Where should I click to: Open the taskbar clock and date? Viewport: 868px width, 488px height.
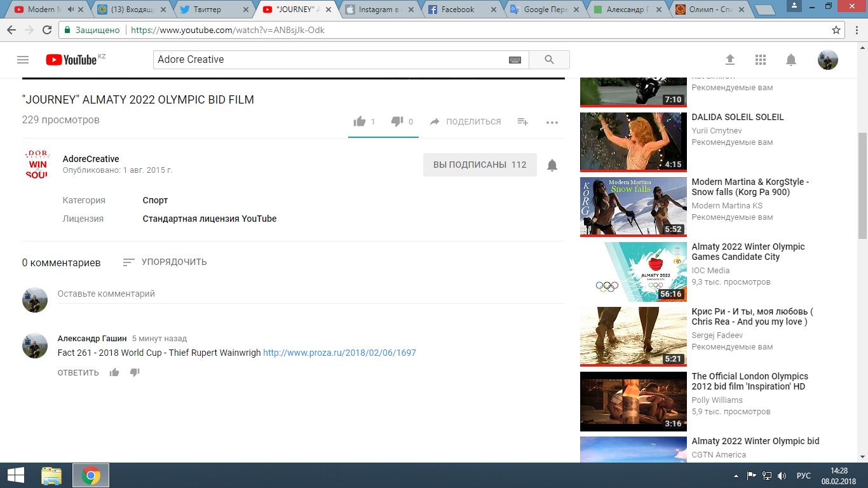pos(839,475)
